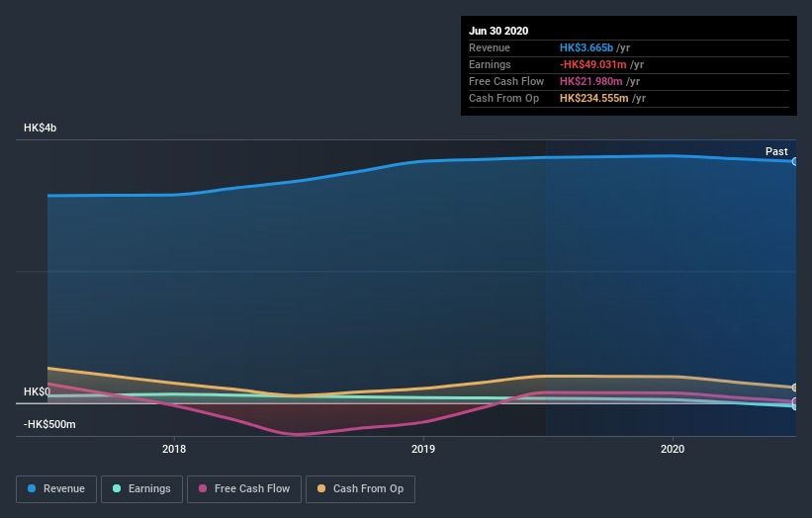This screenshot has width=812, height=518.
Task: Toggle the Free Cash Flow legend button
Action: [244, 489]
